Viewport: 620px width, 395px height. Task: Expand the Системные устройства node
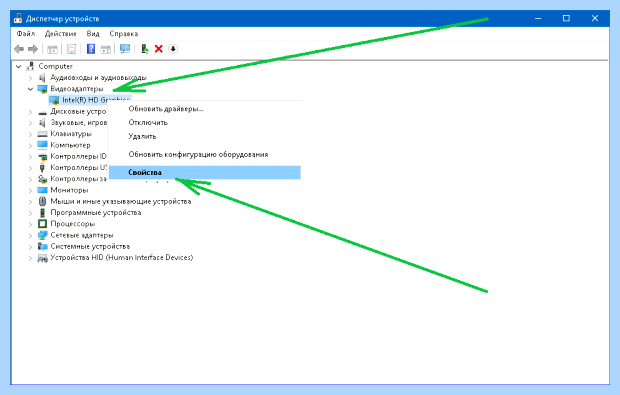(30, 247)
